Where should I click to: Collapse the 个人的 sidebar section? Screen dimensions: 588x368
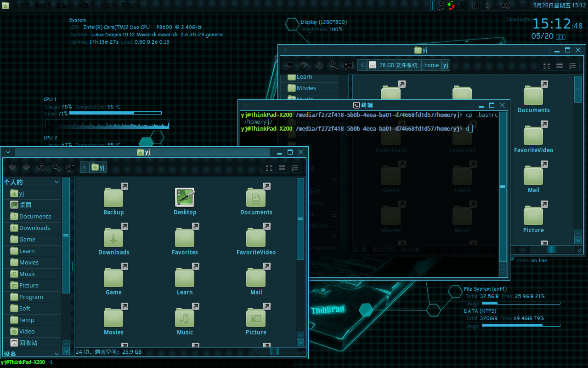click(x=57, y=182)
